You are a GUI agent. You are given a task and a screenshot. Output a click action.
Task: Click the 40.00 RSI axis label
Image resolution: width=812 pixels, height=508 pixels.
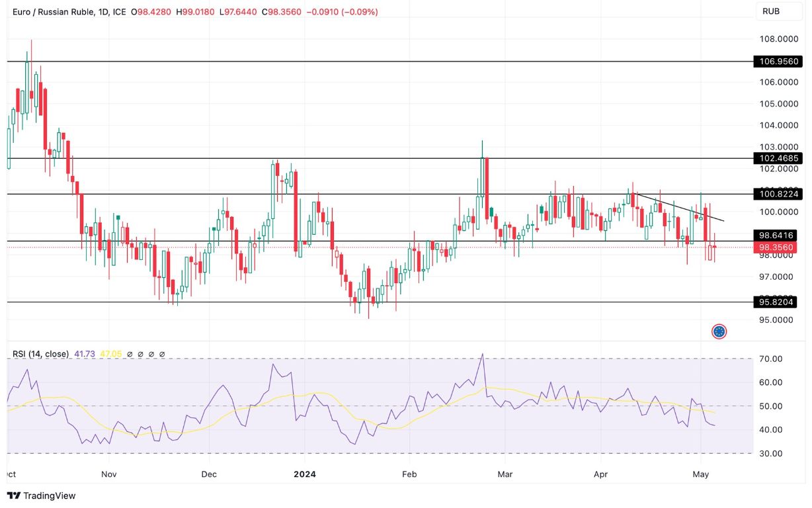[772, 430]
